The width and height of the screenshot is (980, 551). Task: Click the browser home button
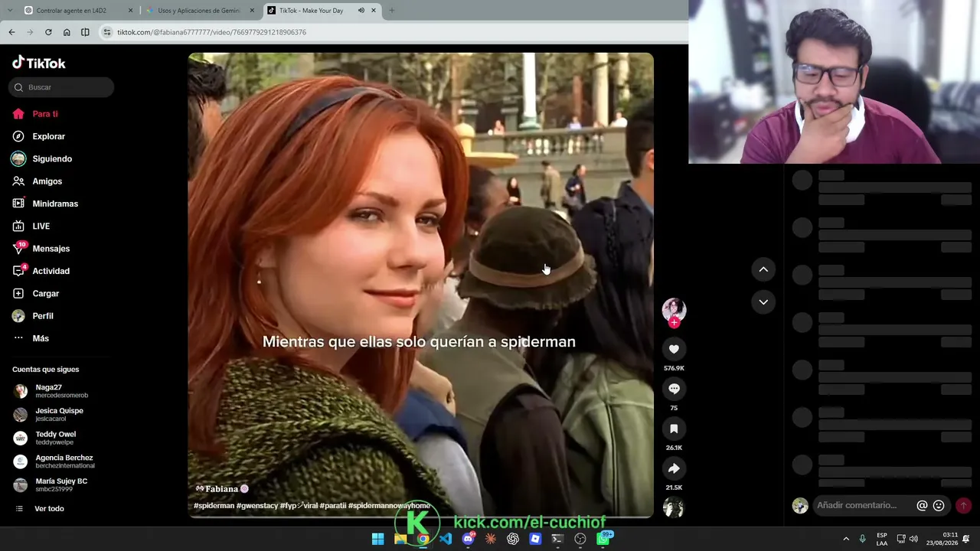point(67,32)
